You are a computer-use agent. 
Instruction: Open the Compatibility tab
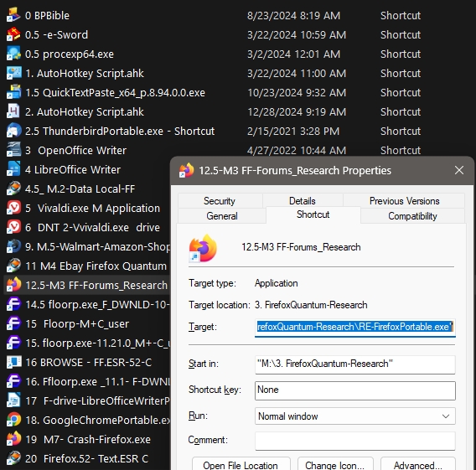pos(412,216)
